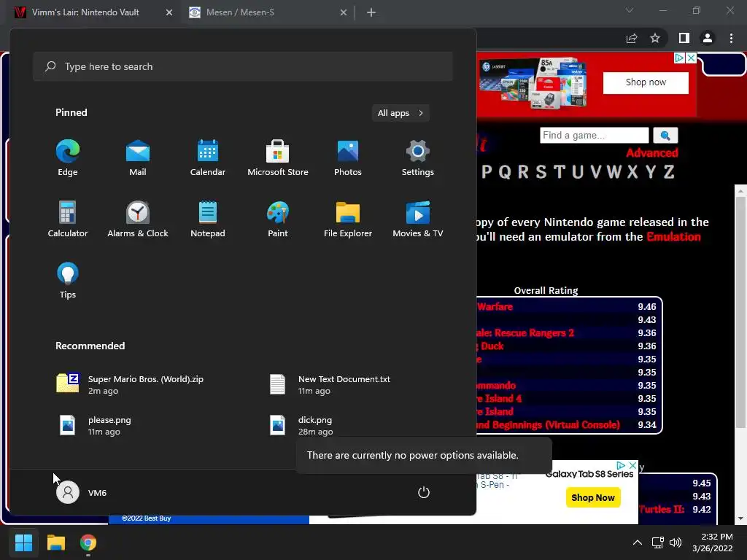Image resolution: width=747 pixels, height=560 pixels.
Task: Open a new Chrome tab
Action: tap(371, 12)
